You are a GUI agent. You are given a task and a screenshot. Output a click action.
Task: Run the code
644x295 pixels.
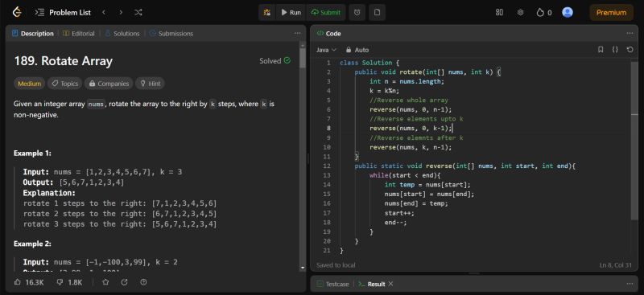[x=291, y=12]
